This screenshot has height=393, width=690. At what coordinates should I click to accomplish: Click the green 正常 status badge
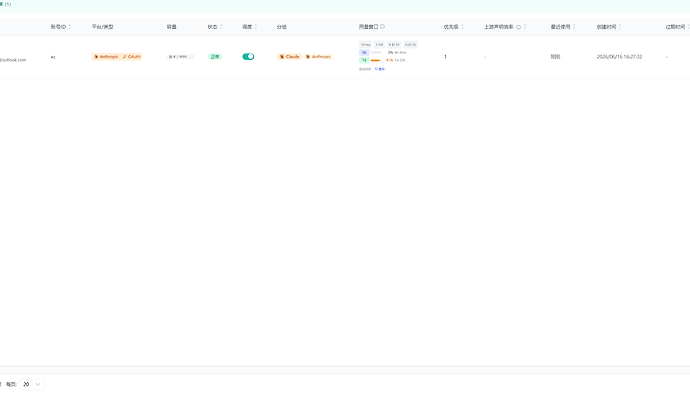[215, 56]
